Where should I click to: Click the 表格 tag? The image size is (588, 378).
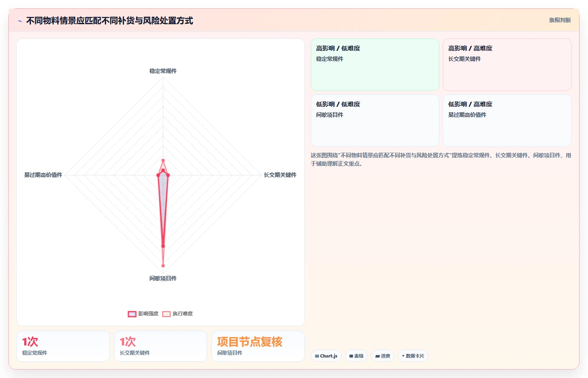[356, 356]
